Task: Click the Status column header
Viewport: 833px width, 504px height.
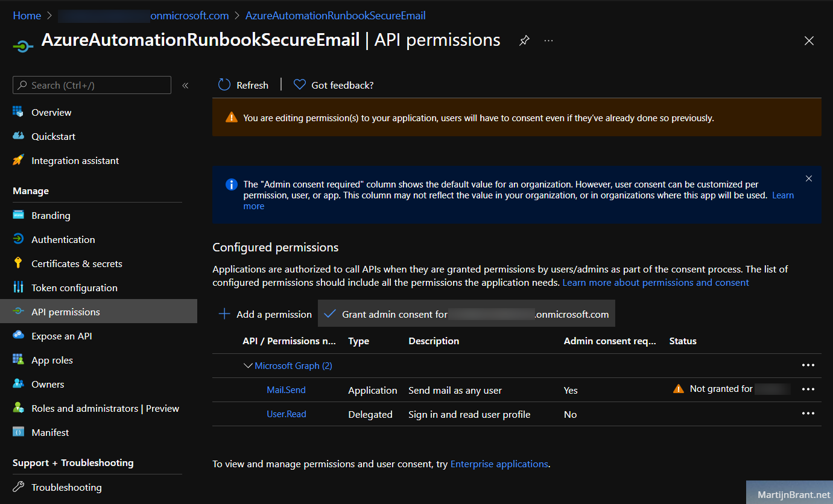Action: coord(683,341)
